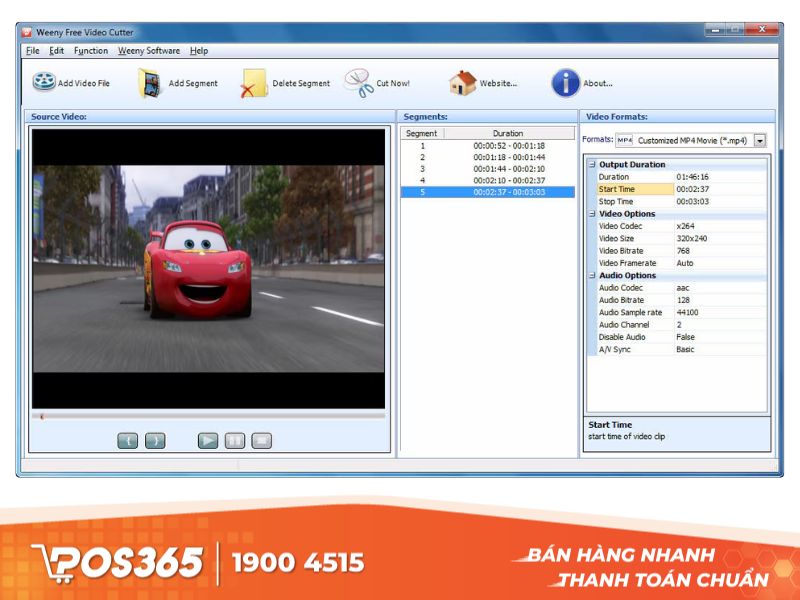This screenshot has height=600, width=800.
Task: Click the Cut Now scissors icon
Action: [359, 83]
